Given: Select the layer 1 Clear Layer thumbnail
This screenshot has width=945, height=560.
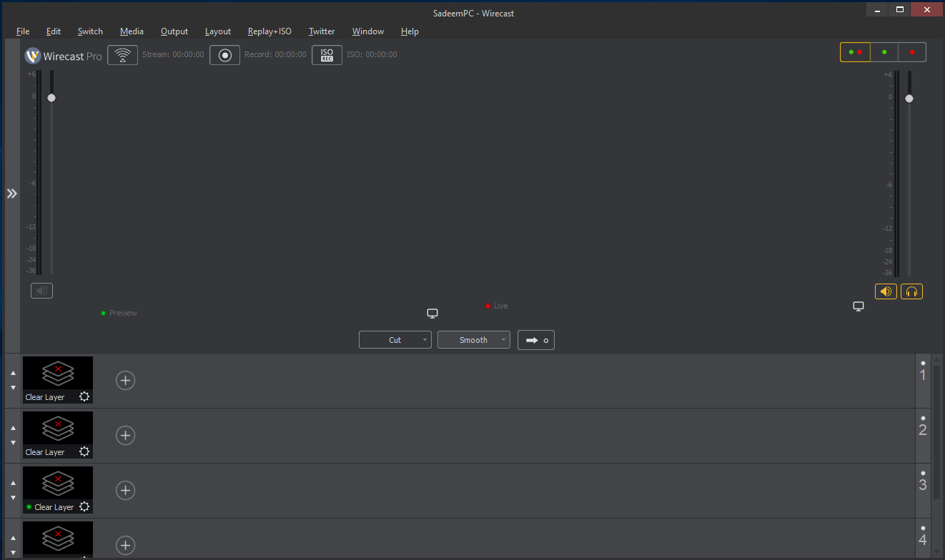Looking at the screenshot, I should coord(58,380).
